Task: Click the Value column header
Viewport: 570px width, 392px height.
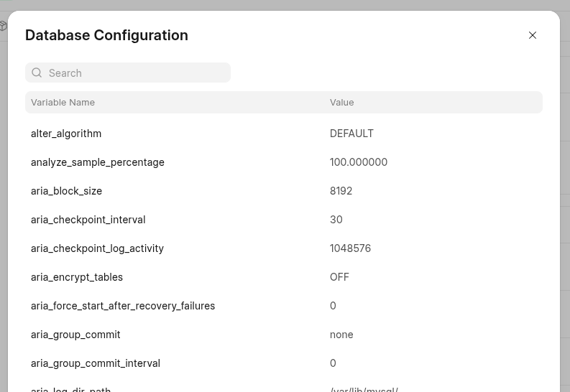Action: (342, 103)
